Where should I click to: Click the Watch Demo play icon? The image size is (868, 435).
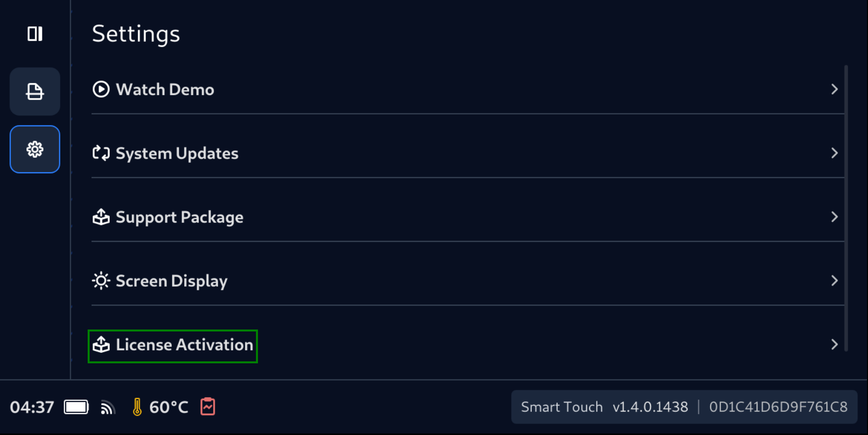pos(101,90)
